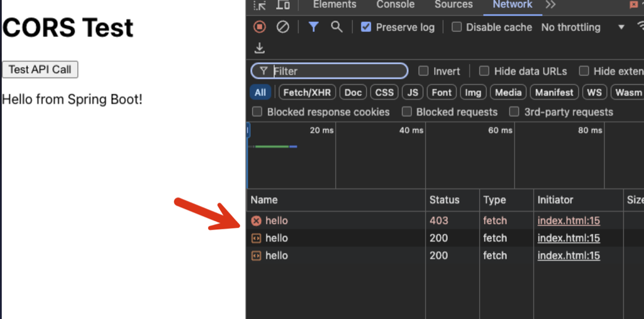Filter requests by JS

point(413,92)
